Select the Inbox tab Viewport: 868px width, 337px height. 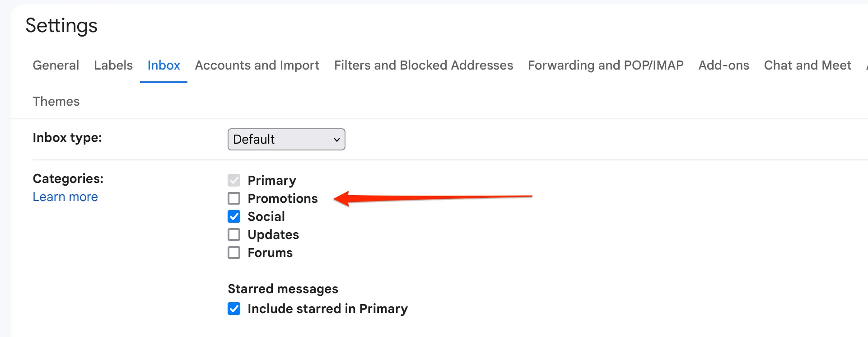[163, 65]
